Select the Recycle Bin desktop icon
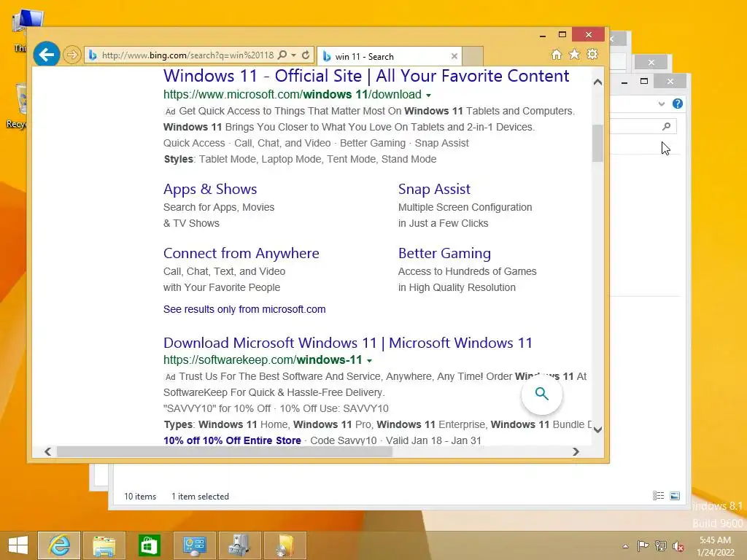The width and height of the screenshot is (747, 560). point(18,106)
